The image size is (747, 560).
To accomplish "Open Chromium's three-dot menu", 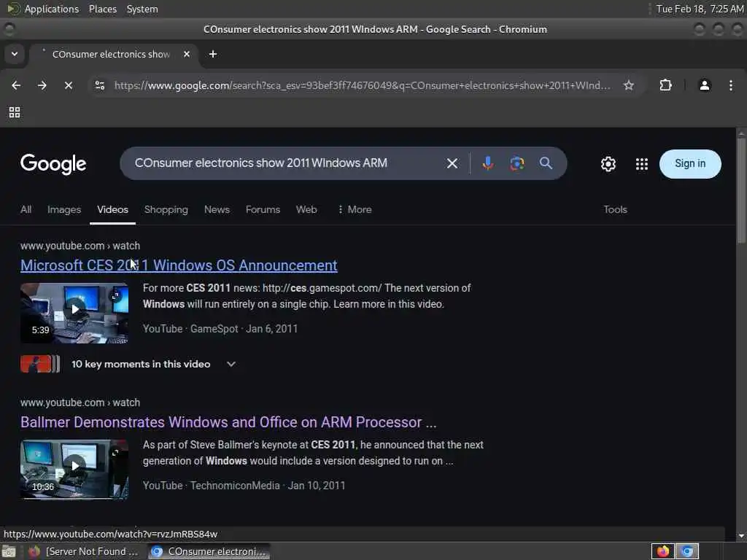I will click(731, 85).
